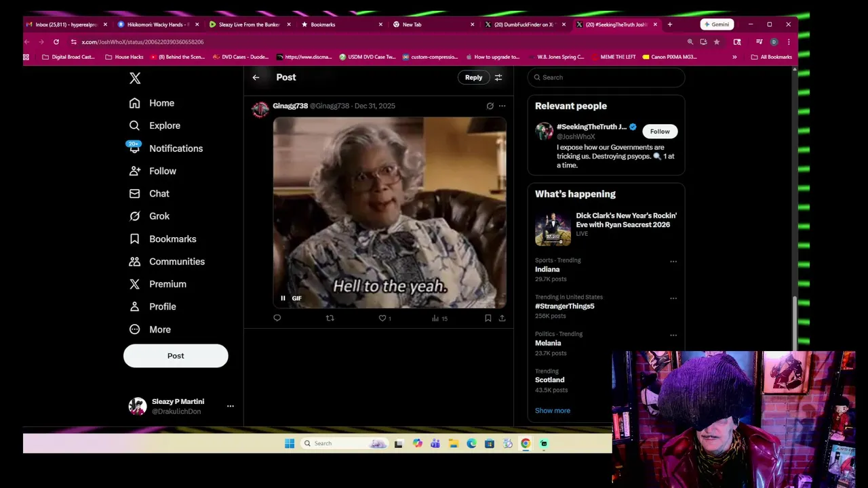Reload the page

tap(56, 42)
